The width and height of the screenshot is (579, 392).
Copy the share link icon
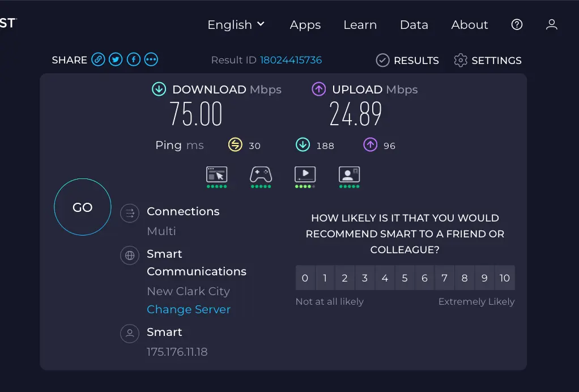point(98,59)
